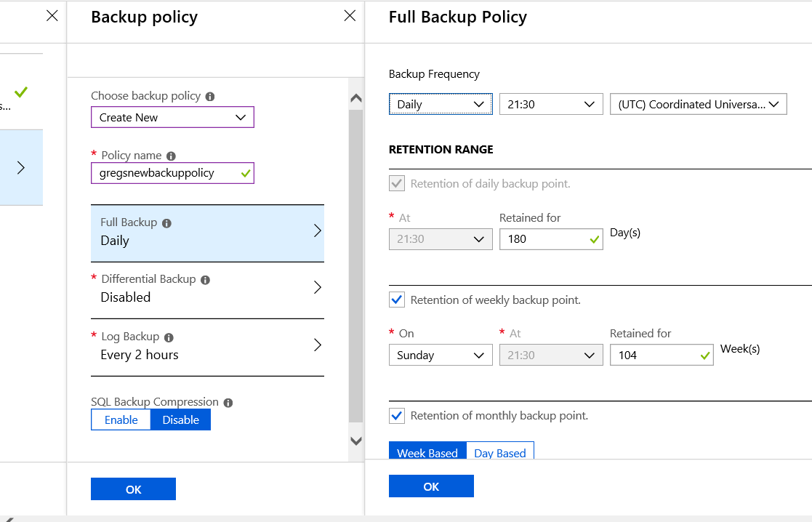
Task: Click info icon beside Policy name
Action: tap(171, 156)
